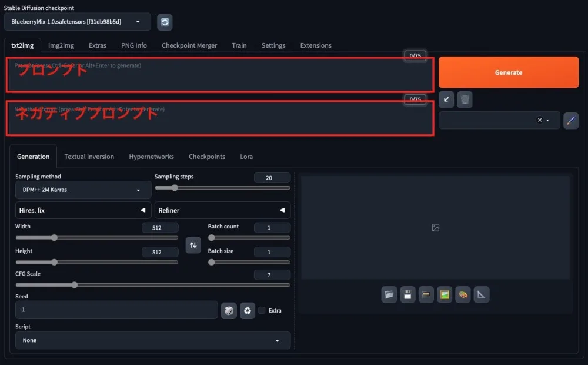This screenshot has height=365, width=588.
Task: Open the Stable Diffusion checkpoint dropdown
Action: pos(78,22)
